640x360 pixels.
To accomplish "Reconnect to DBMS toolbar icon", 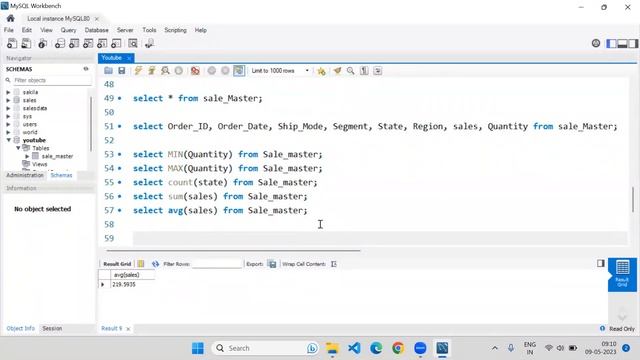I will [x=149, y=43].
